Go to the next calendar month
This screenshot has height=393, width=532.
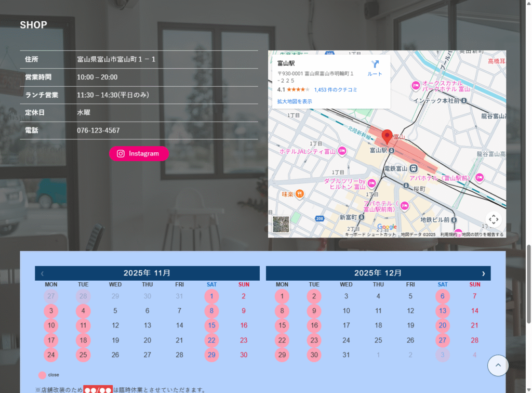click(x=483, y=273)
